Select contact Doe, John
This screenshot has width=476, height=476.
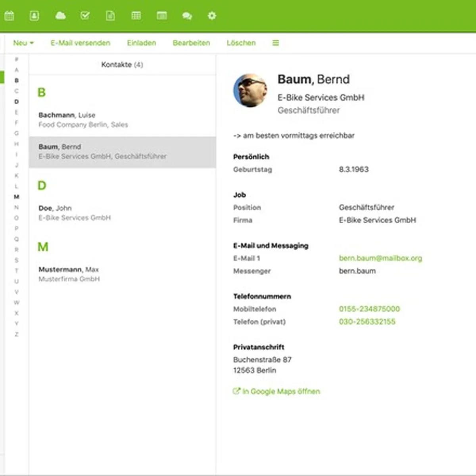click(x=122, y=213)
